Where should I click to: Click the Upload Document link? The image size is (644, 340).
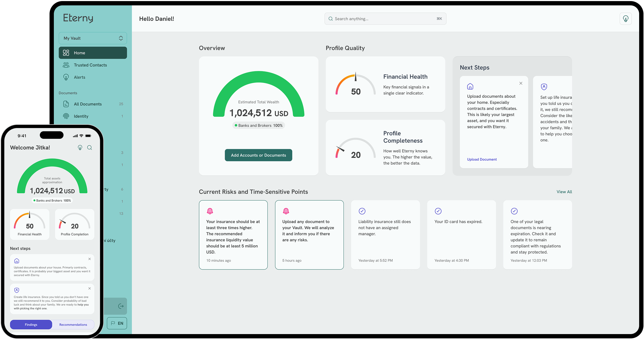tap(482, 160)
